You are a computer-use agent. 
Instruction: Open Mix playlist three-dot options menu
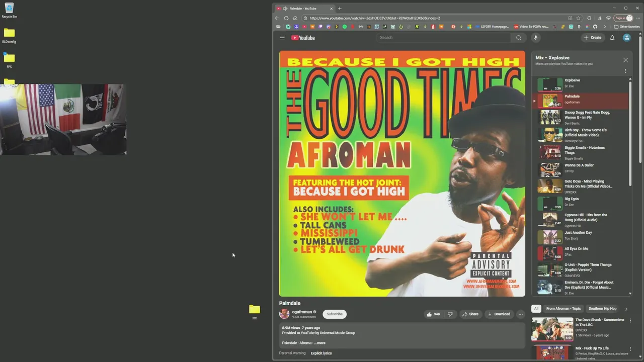[x=625, y=71]
